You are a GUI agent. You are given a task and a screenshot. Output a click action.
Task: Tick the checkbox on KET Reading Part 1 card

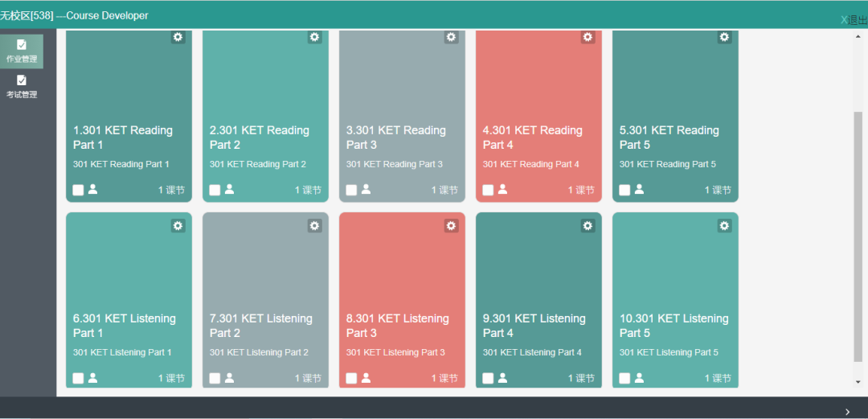78,190
